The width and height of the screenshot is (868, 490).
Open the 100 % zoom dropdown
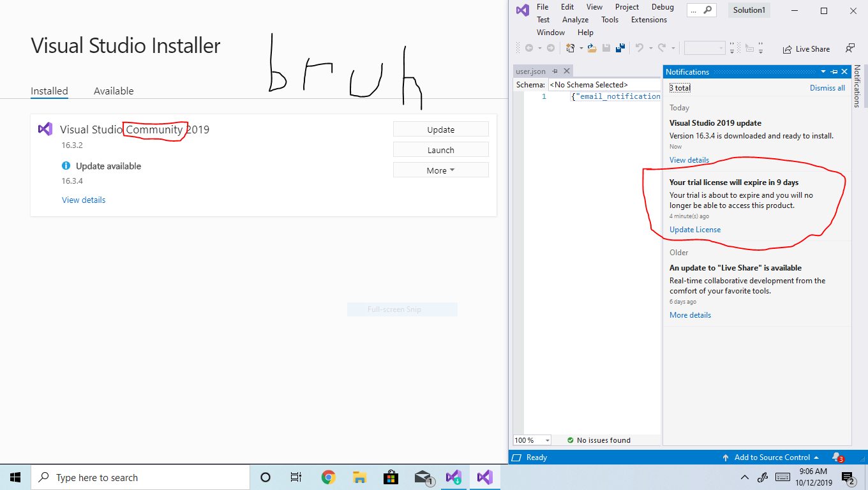[532, 440]
